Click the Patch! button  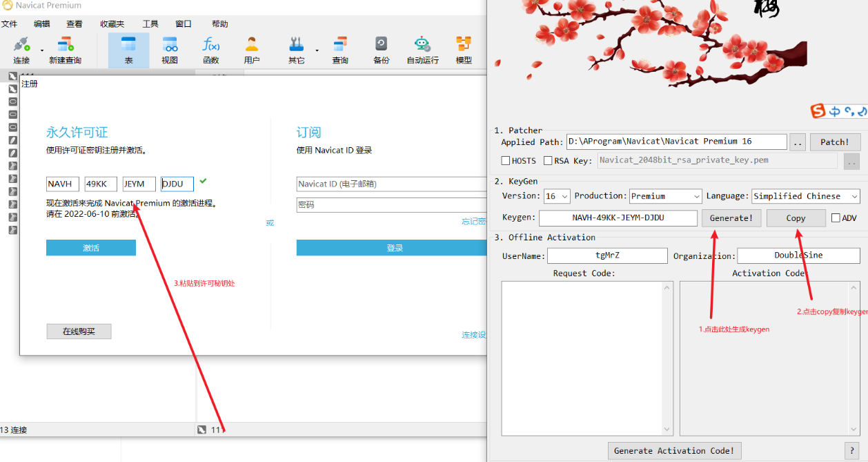tap(835, 142)
